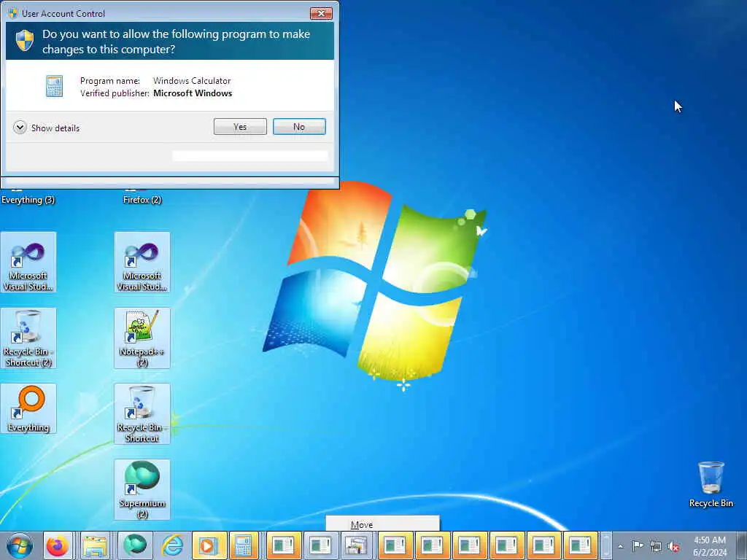Select the Supermium (2) desktop shortcut

pos(142,489)
